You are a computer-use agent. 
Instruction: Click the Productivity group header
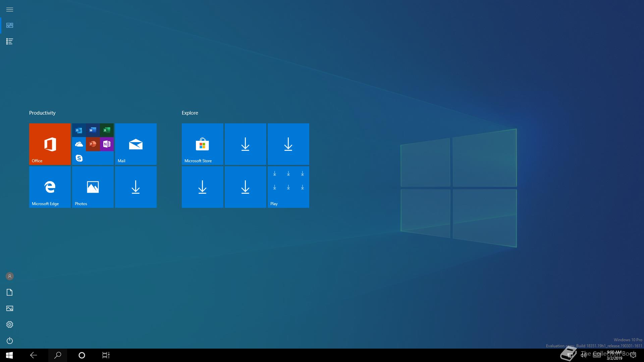[x=42, y=113]
